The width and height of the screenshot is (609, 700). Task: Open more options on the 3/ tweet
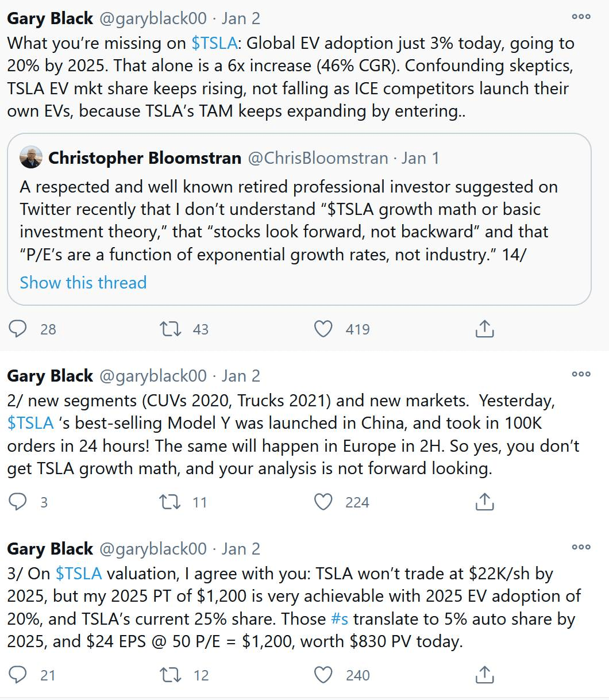[581, 547]
